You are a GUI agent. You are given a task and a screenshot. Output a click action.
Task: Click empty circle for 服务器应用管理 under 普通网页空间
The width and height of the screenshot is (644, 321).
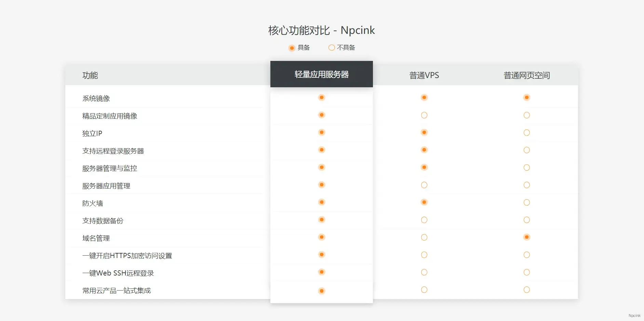(526, 185)
